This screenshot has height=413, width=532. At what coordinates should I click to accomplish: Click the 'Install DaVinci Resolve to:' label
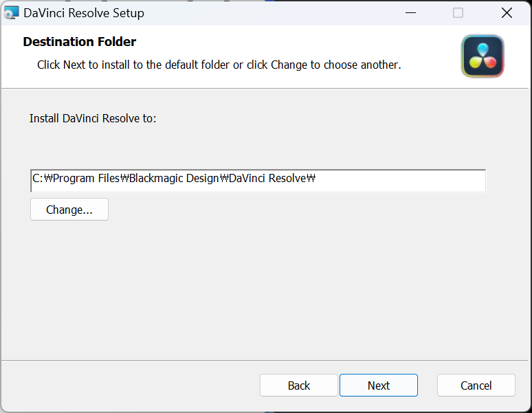pos(93,118)
